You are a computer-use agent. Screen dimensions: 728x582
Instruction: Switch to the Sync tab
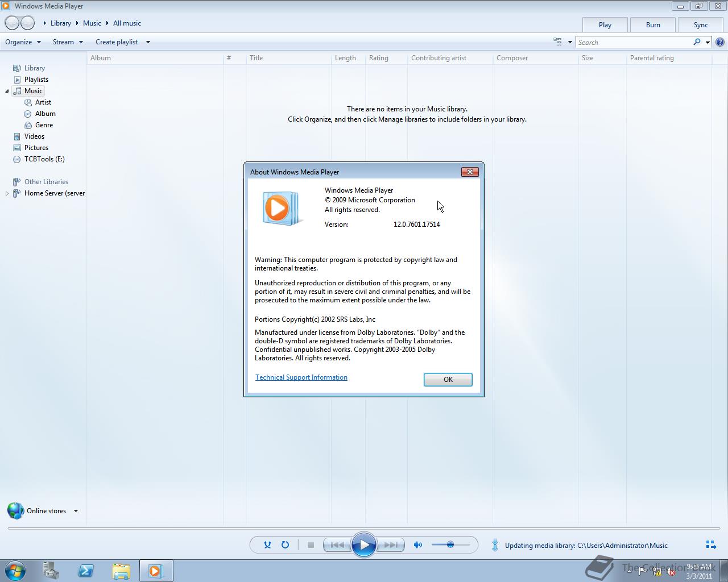[x=701, y=25]
